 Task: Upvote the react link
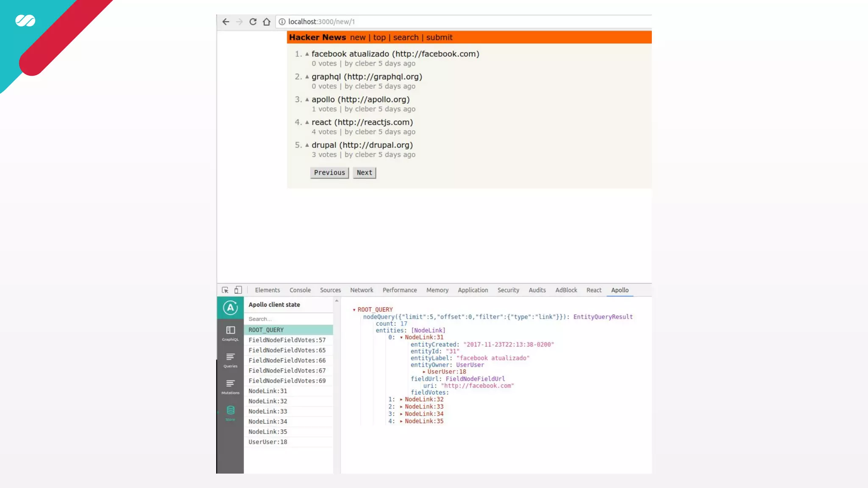[307, 122]
